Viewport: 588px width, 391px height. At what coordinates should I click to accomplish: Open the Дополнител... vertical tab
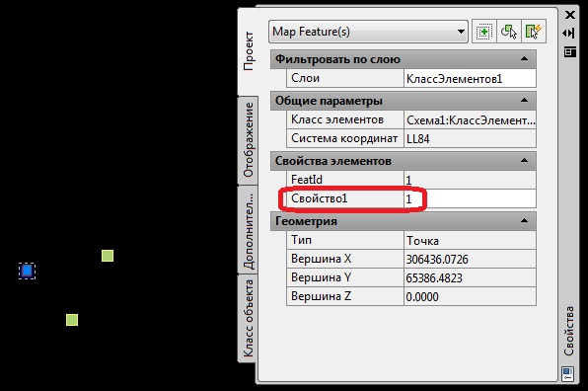pos(249,230)
